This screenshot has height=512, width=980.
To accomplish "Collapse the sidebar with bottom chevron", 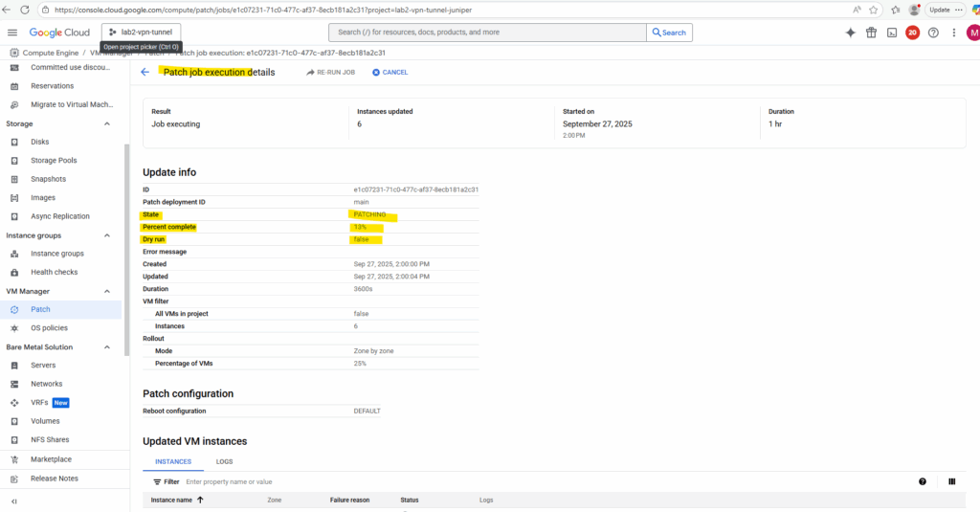I will 13,501.
